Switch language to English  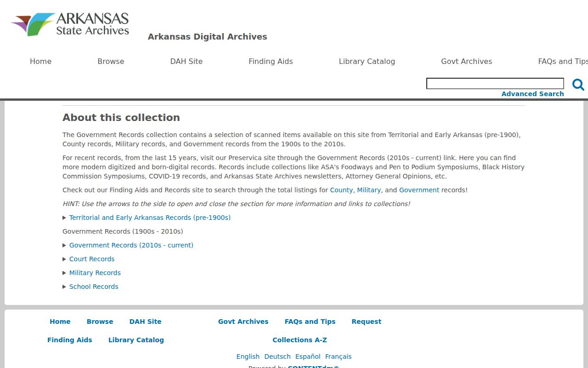[248, 356]
